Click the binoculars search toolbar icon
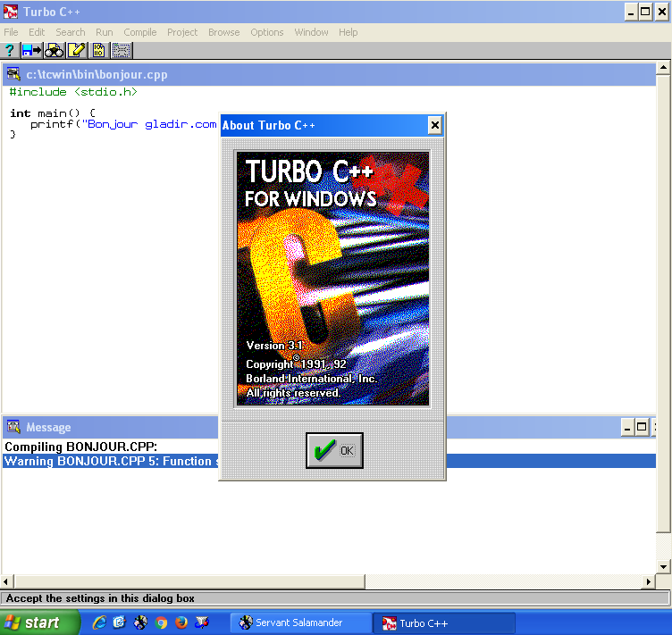Viewport: 672px width, 635px height. tap(54, 51)
